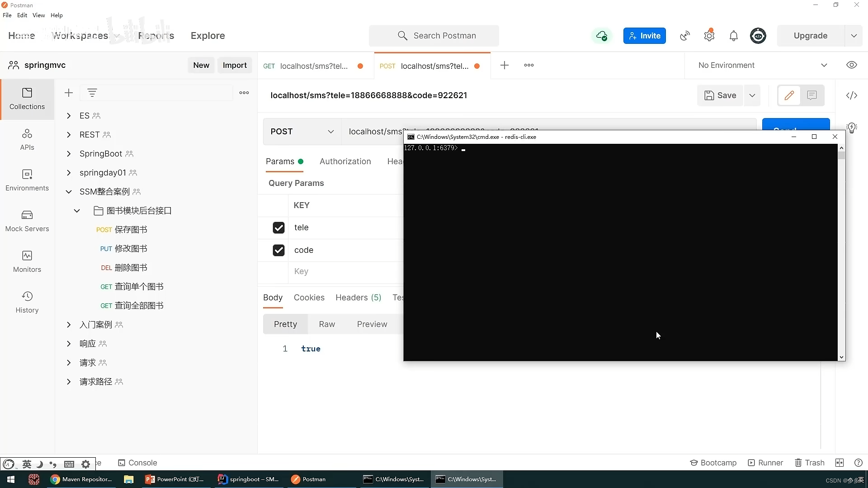868x488 pixels.
Task: Uncheck the tele query parameter
Action: [x=279, y=227]
